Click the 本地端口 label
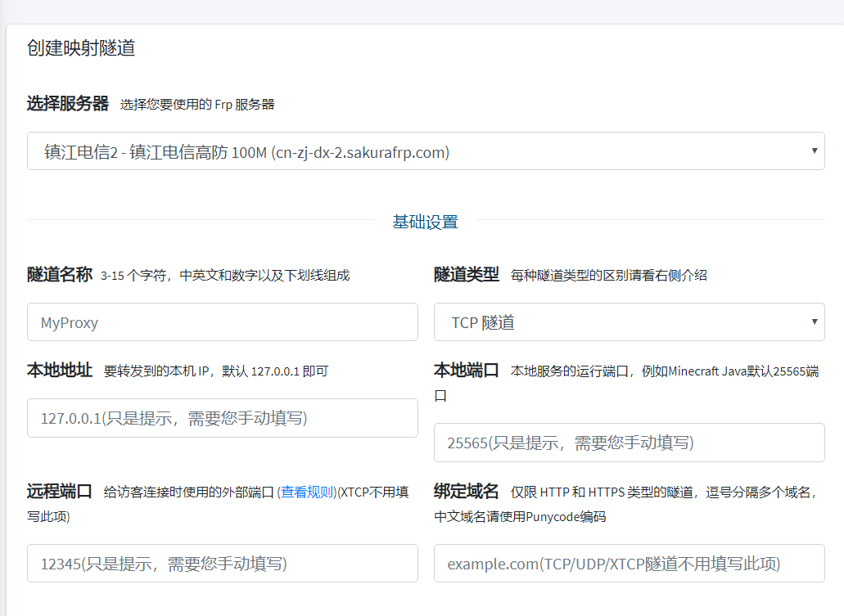The height and width of the screenshot is (616, 844). (x=467, y=370)
